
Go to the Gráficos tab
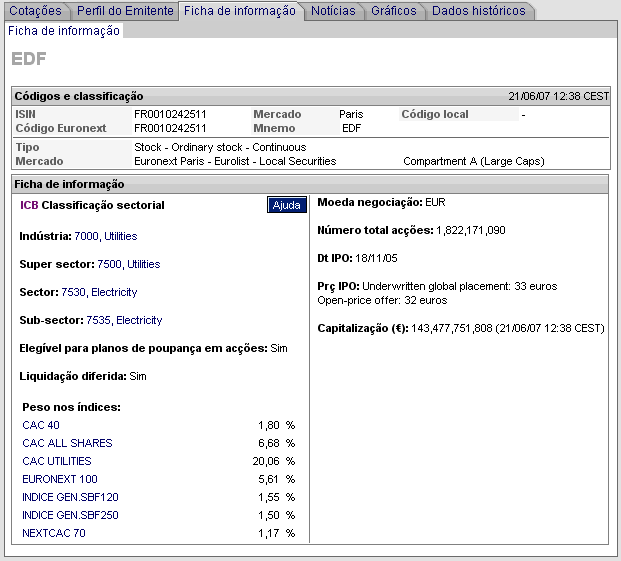[x=394, y=11]
